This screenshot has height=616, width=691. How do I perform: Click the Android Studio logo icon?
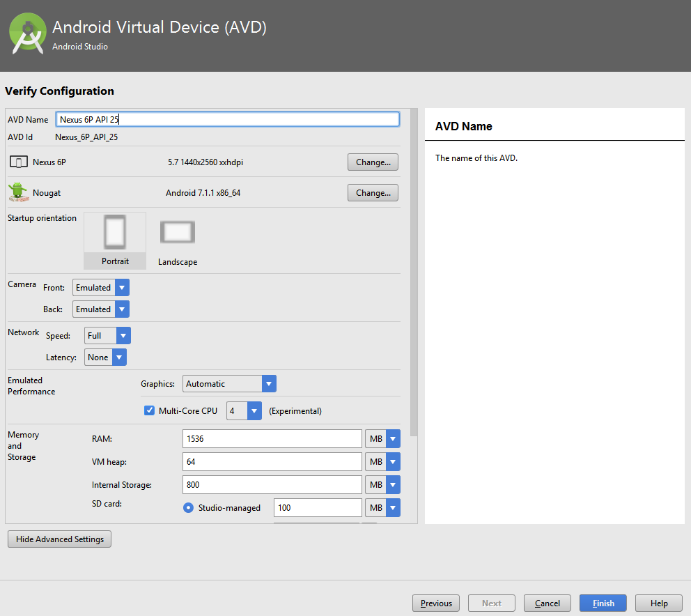28,34
